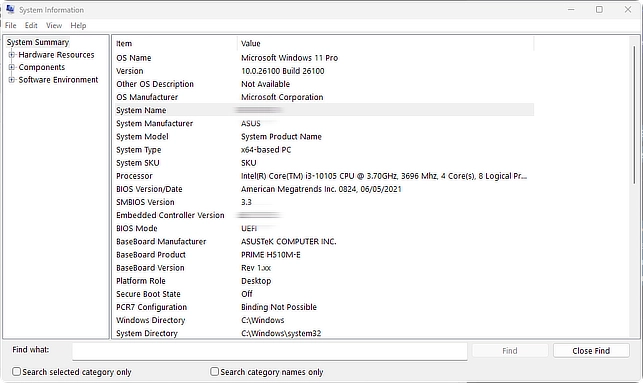This screenshot has width=643, height=383.
Task: Open the File menu
Action: click(11, 25)
